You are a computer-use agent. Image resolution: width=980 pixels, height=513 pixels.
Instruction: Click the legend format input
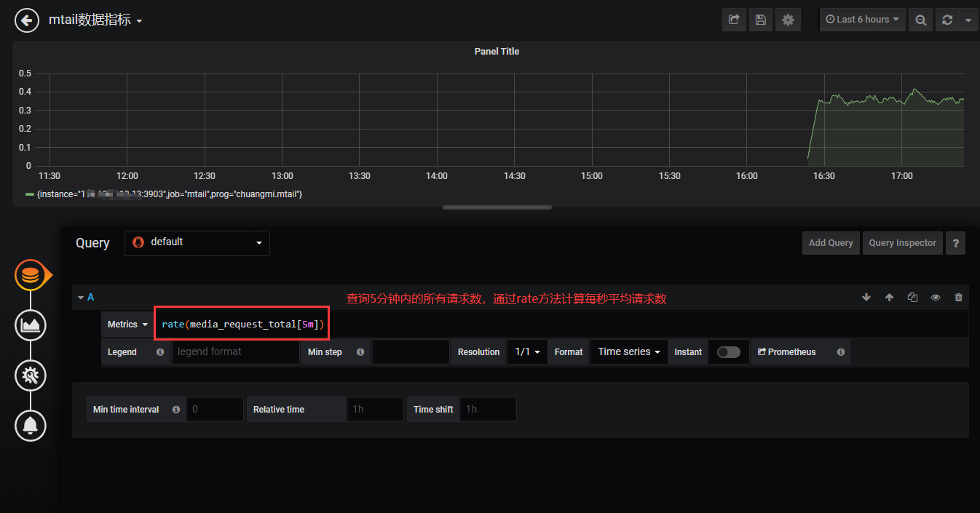point(235,351)
